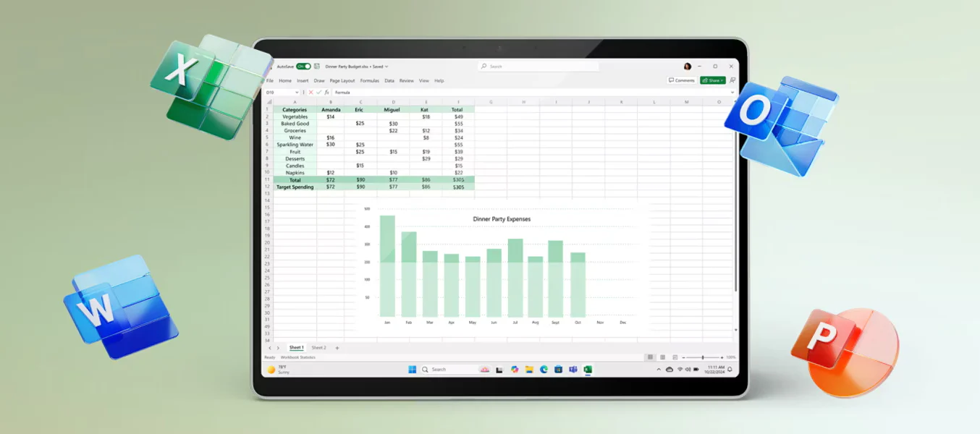Click the Comments button

tap(682, 80)
